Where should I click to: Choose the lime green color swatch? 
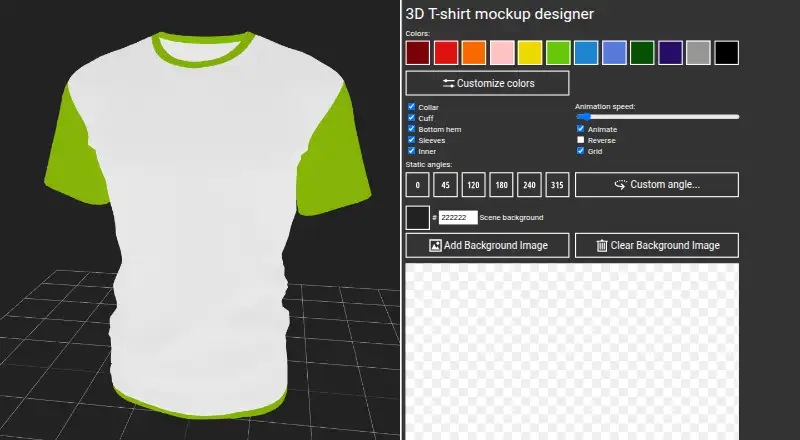(558, 53)
